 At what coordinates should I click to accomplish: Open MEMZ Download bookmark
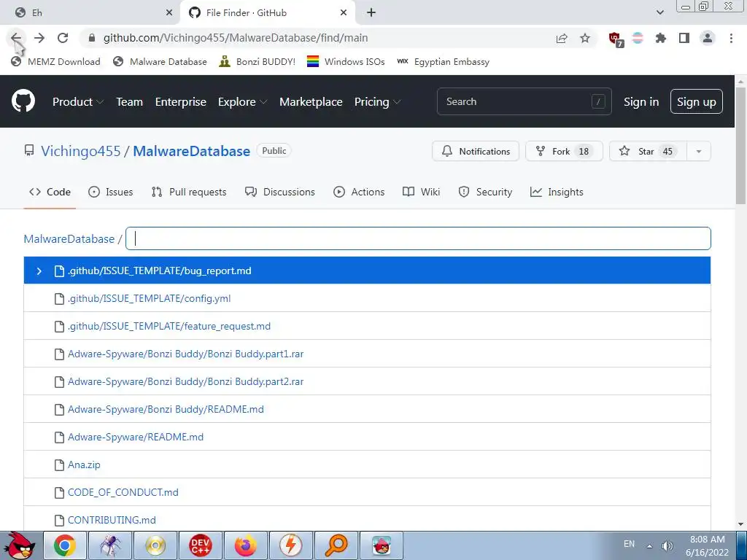point(55,62)
